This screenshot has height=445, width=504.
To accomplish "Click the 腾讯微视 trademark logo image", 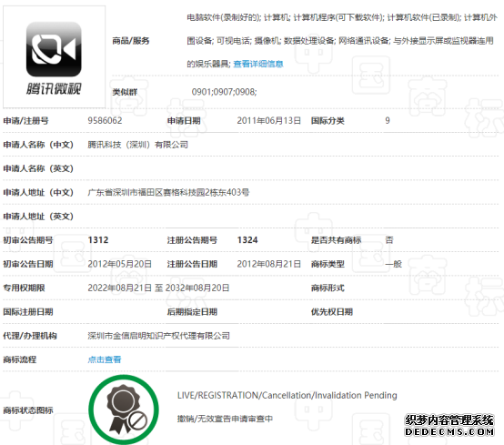I will tap(54, 57).
